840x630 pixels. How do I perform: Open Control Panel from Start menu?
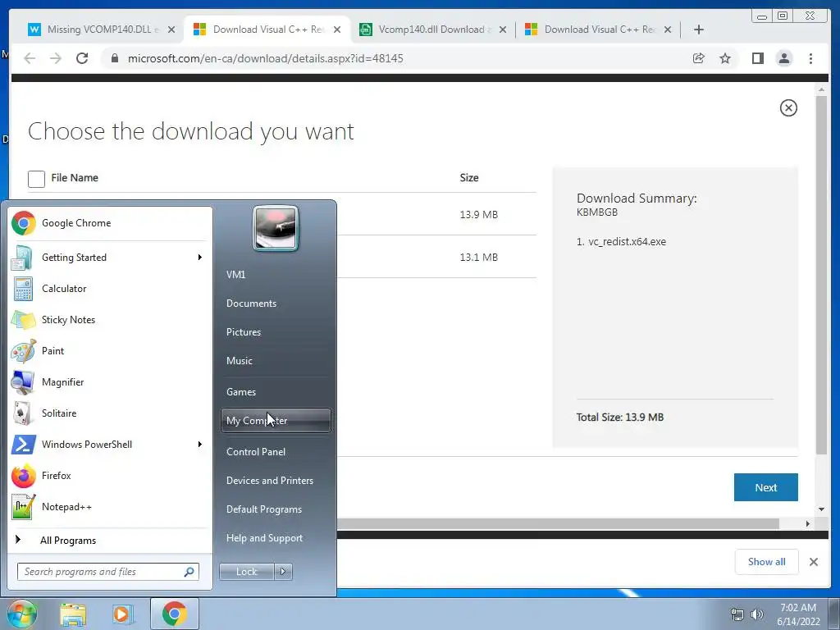pos(276,452)
